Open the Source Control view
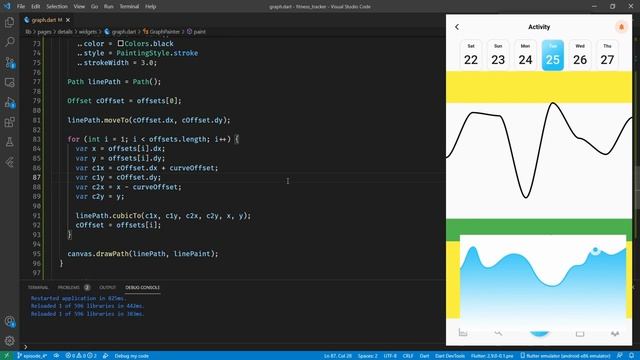Image resolution: width=640 pixels, height=360 pixels. tap(9, 62)
